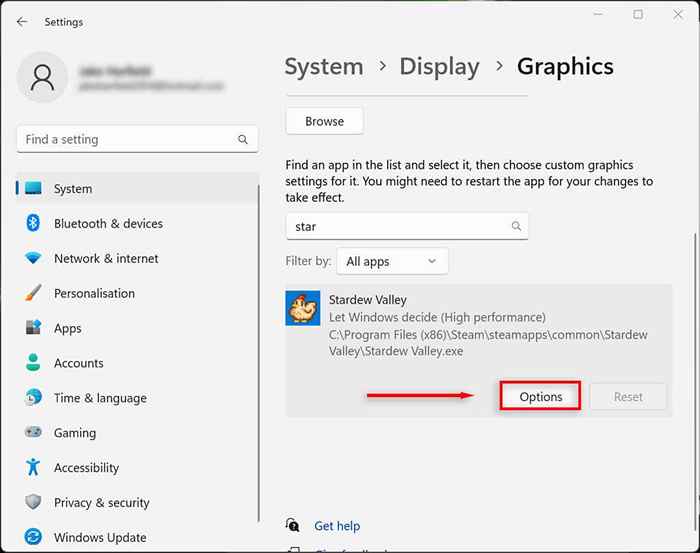
Task: Select the Time & language globe icon
Action: click(33, 397)
